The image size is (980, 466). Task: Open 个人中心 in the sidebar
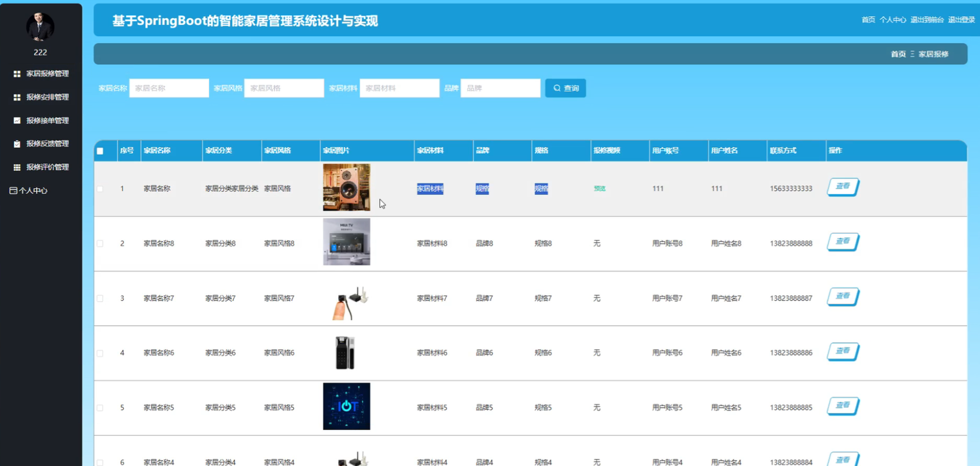click(x=28, y=190)
